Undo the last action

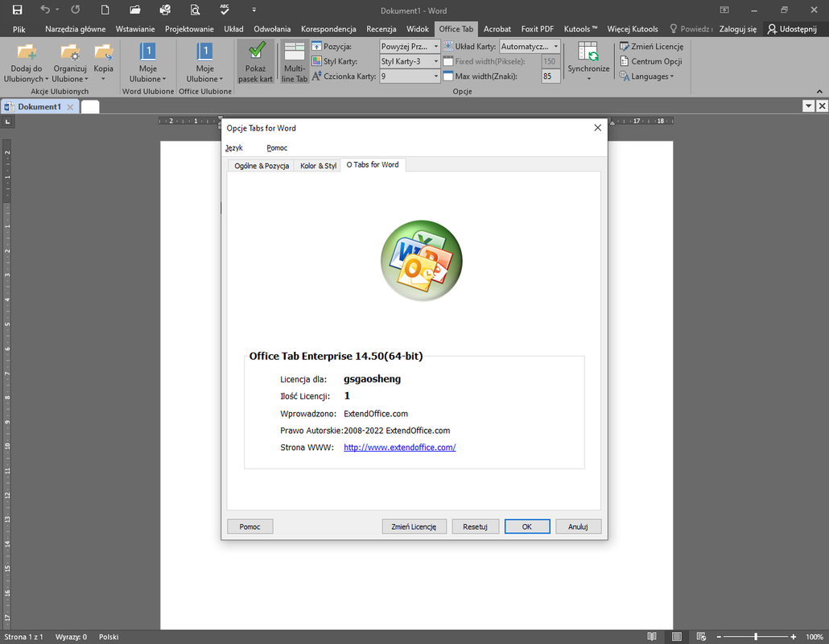(x=45, y=10)
